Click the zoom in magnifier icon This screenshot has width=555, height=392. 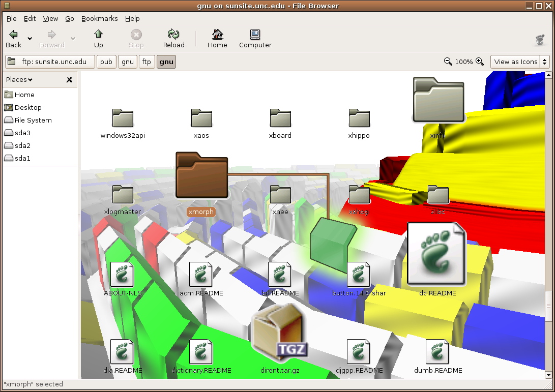tap(479, 62)
